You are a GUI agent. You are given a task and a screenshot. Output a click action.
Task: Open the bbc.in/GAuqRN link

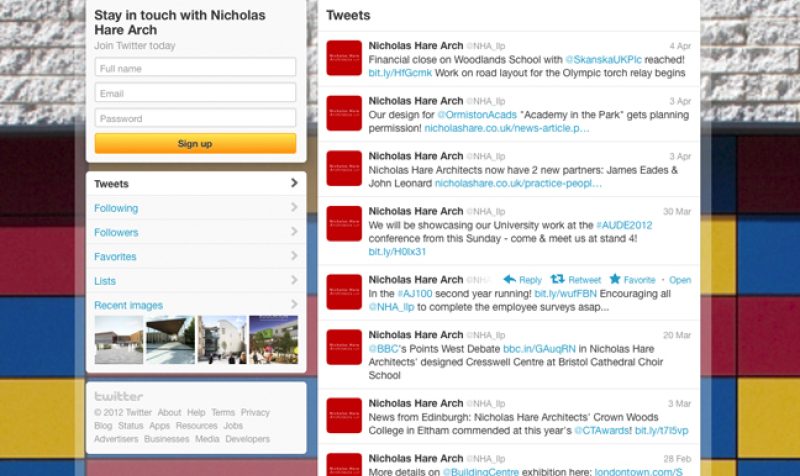click(539, 348)
